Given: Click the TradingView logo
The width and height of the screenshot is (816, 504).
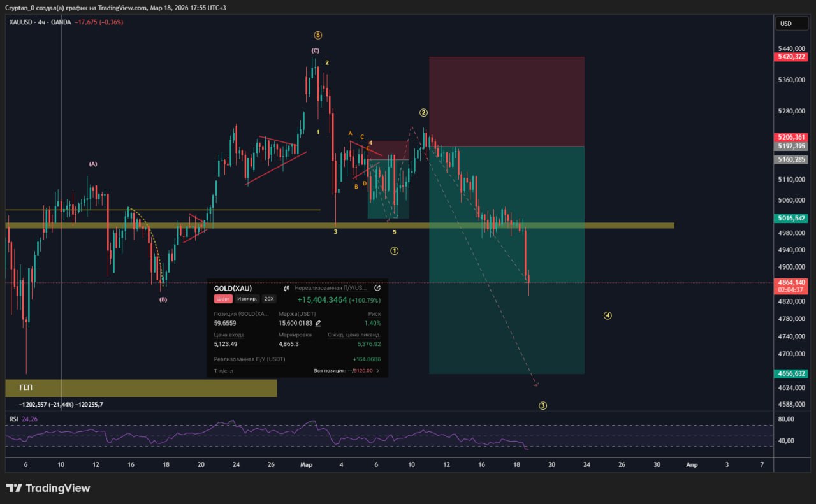Looking at the screenshot, I should [48, 488].
